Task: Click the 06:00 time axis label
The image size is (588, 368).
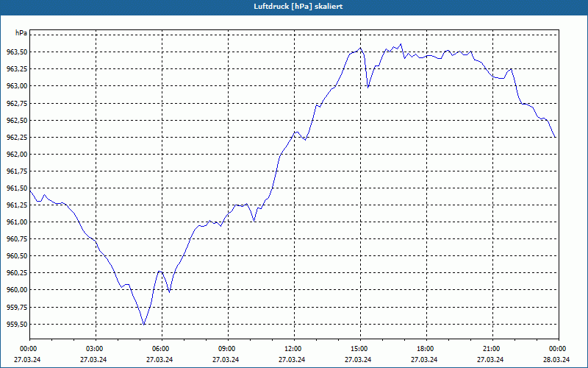Action: 162,349
